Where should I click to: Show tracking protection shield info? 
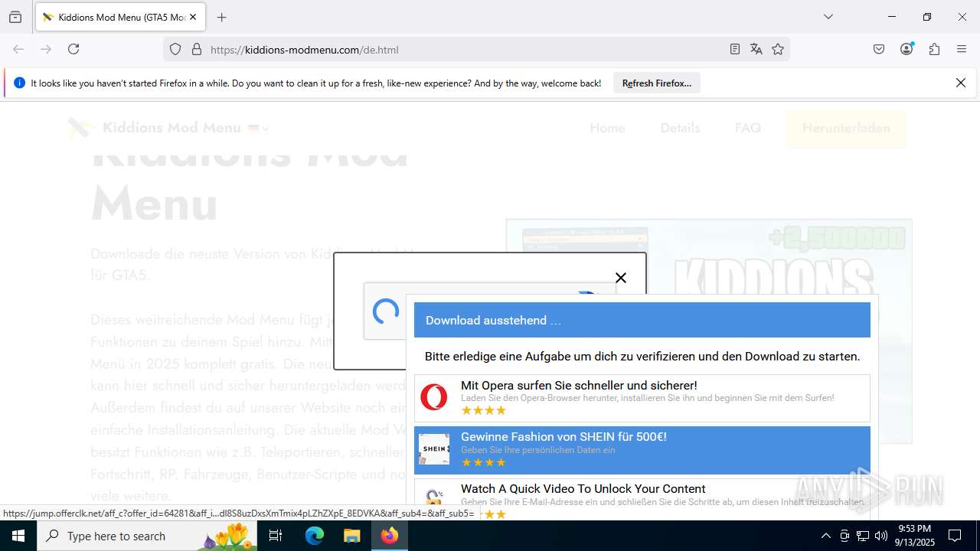point(175,49)
